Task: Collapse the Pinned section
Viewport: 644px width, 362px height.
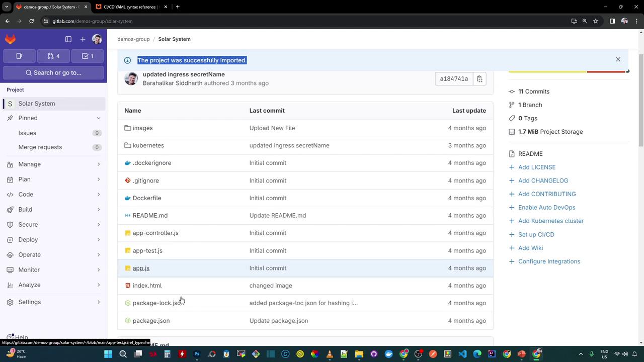Action: pyautogui.click(x=98, y=118)
